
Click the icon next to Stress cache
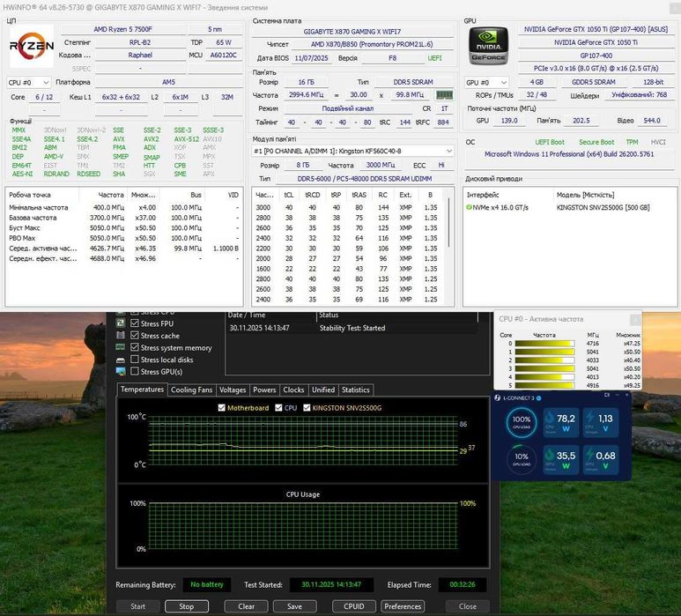coord(121,336)
